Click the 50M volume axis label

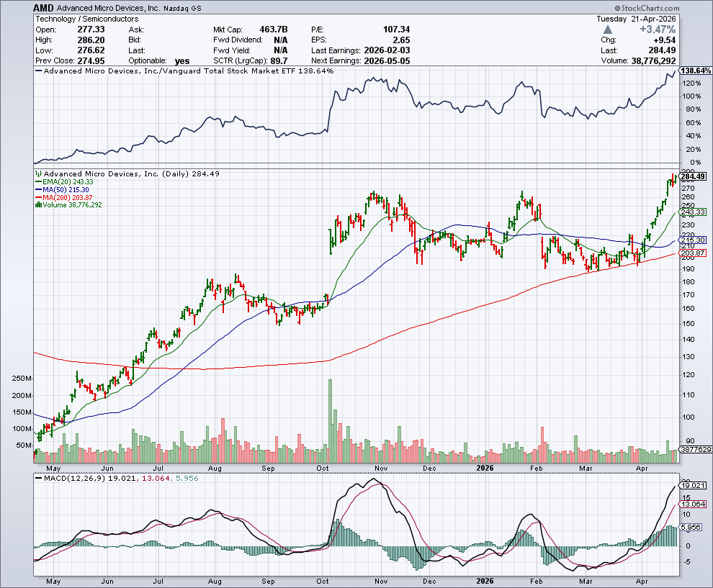point(24,445)
